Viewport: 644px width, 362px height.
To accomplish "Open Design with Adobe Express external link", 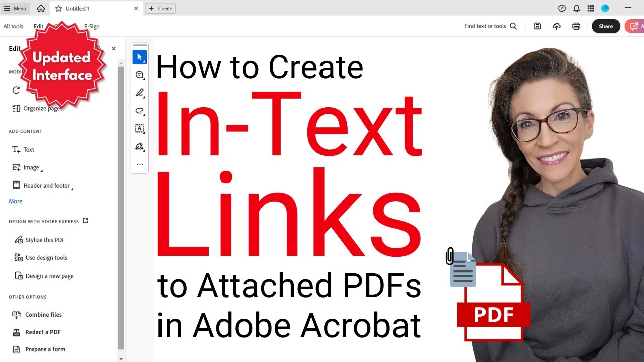I will 86,221.
